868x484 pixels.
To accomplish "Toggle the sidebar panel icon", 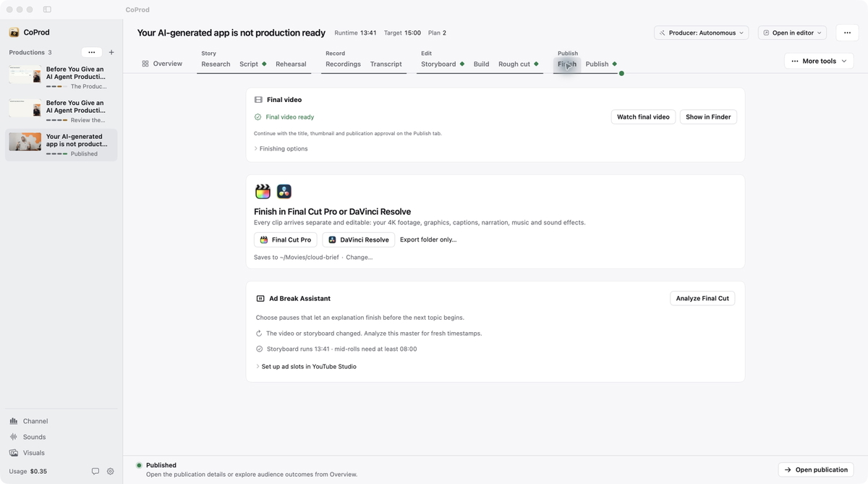I will 47,9.
